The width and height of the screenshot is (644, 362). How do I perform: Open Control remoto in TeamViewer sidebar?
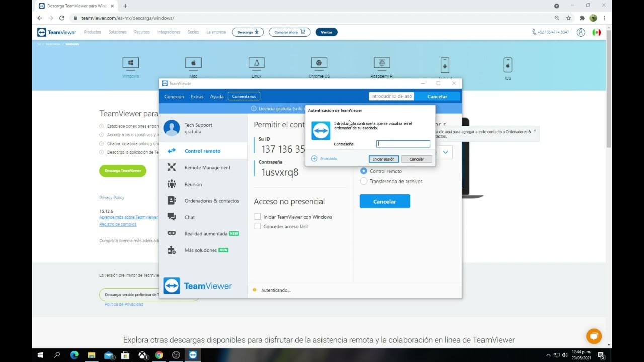pyautogui.click(x=203, y=151)
